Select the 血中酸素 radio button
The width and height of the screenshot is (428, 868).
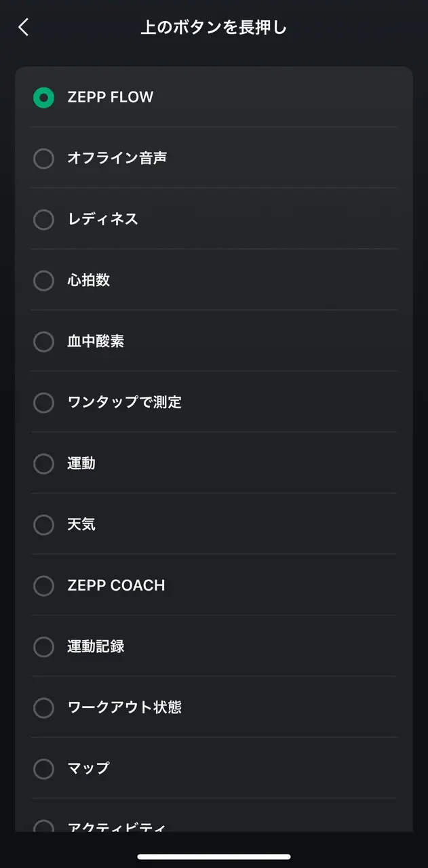coord(43,342)
